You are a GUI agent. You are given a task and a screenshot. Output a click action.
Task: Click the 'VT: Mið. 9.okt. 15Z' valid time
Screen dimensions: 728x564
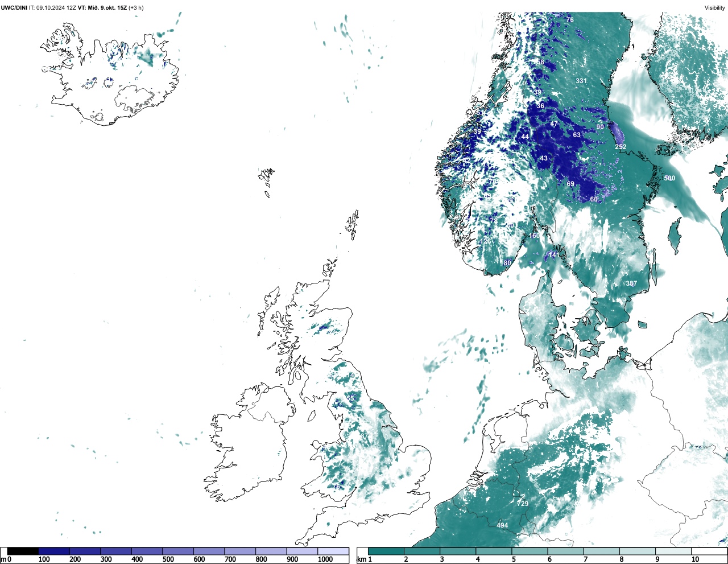(x=102, y=7)
